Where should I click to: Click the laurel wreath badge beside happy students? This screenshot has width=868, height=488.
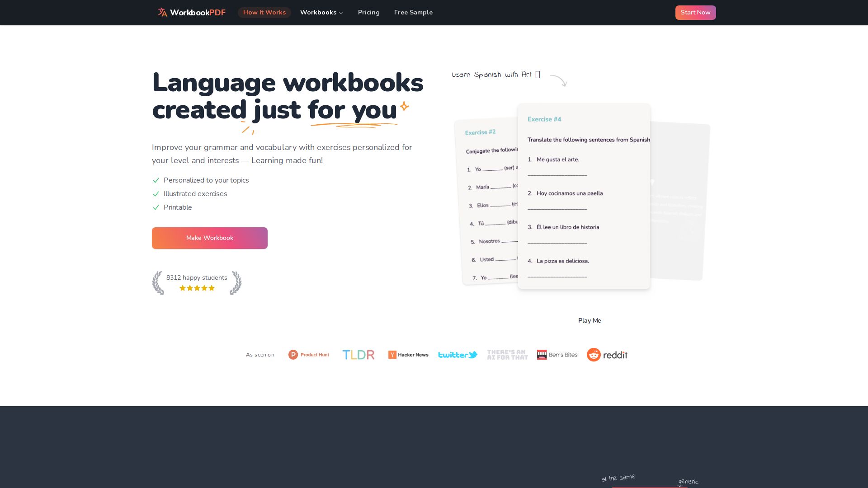coord(158,283)
